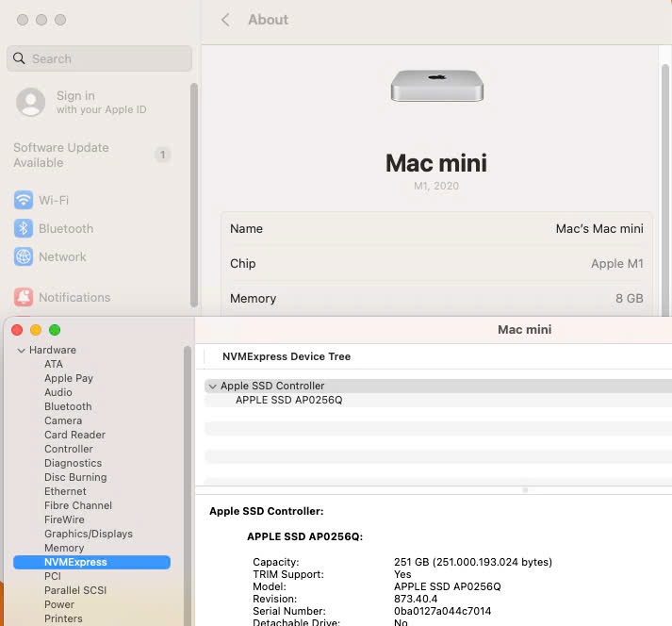The height and width of the screenshot is (626, 672).
Task: Select Graphics/Displays in hardware list
Action: [88, 534]
